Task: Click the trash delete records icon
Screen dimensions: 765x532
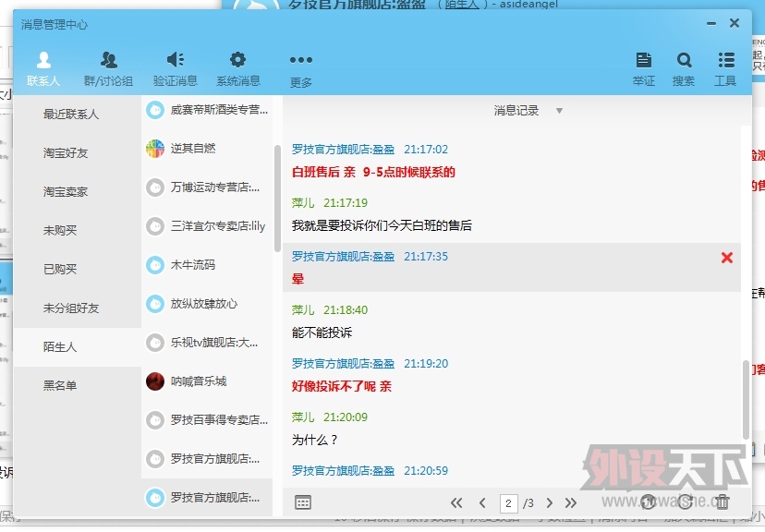Action: tap(722, 502)
